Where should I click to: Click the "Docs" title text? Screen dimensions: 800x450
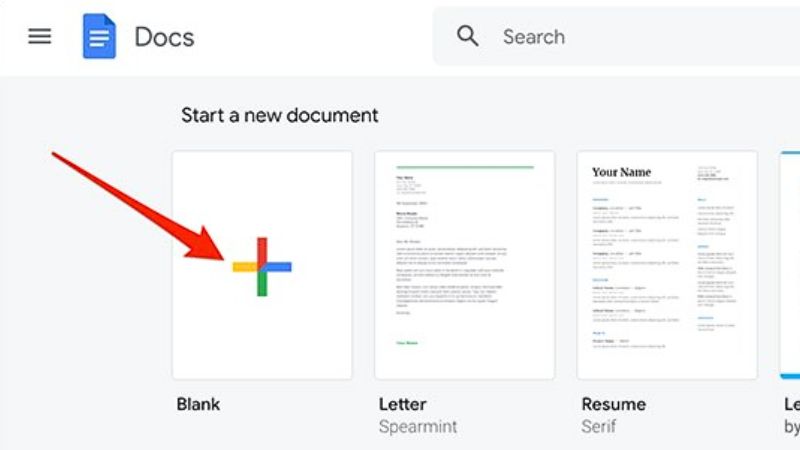click(x=164, y=38)
